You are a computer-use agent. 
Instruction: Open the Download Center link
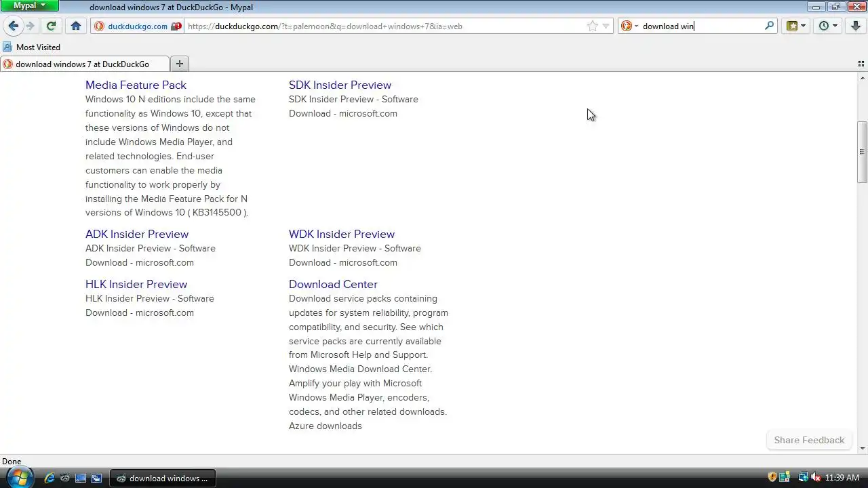tap(333, 284)
